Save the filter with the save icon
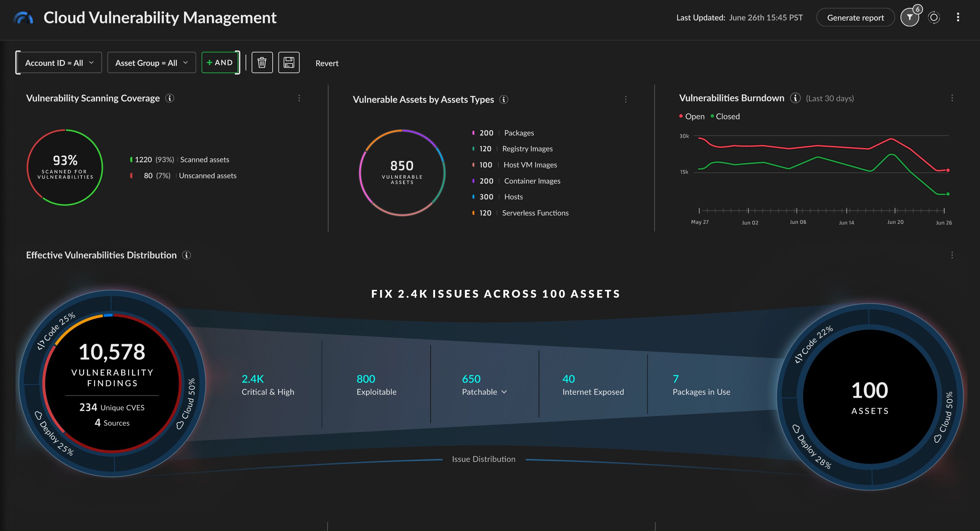The image size is (980, 531). click(289, 63)
